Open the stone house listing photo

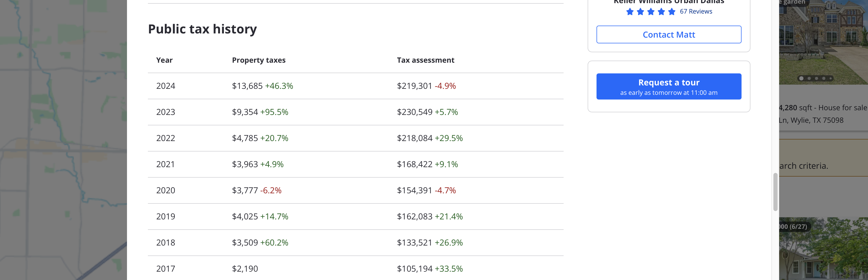tap(823, 40)
